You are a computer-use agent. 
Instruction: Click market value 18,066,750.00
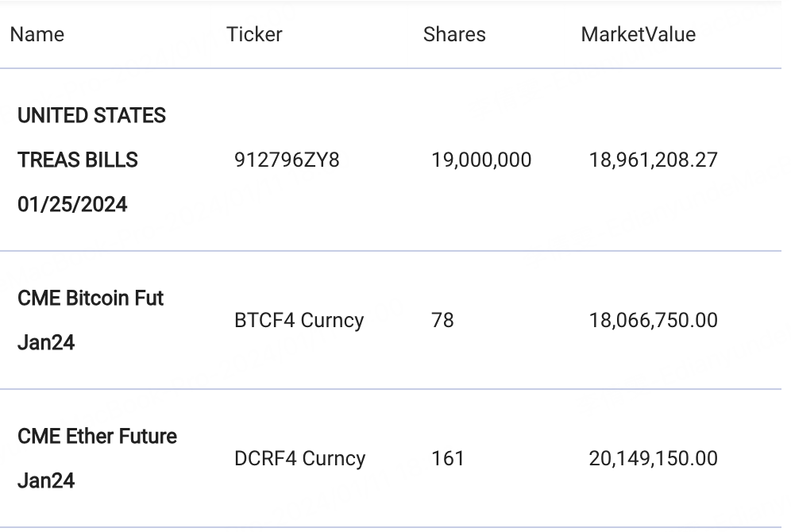tap(654, 320)
